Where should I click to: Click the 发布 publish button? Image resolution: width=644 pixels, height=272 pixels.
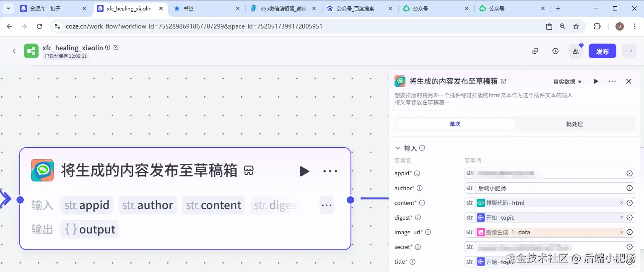602,51
